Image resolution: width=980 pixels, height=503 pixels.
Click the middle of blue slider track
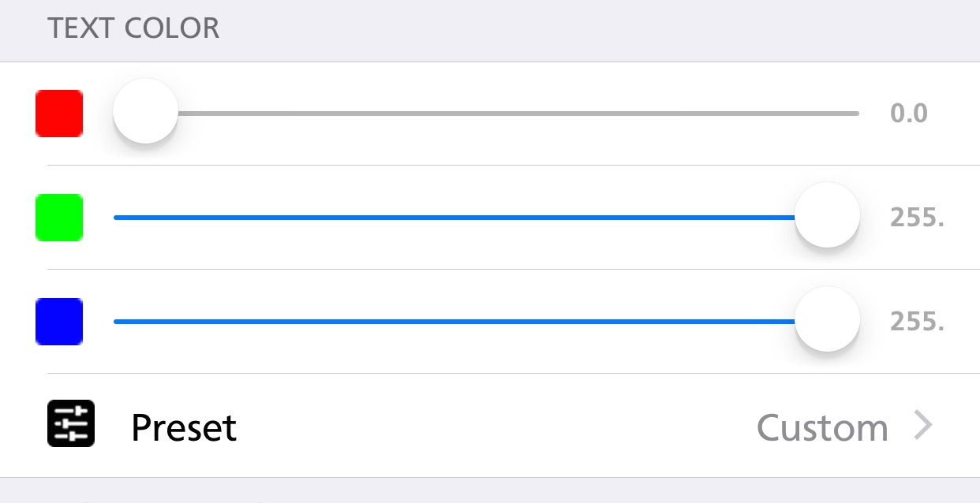[x=486, y=322]
